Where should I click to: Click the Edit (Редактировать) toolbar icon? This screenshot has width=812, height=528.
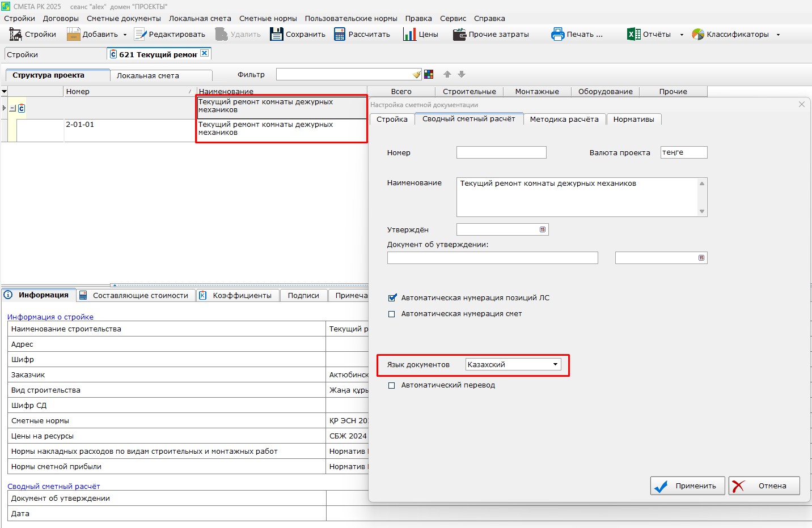point(140,35)
